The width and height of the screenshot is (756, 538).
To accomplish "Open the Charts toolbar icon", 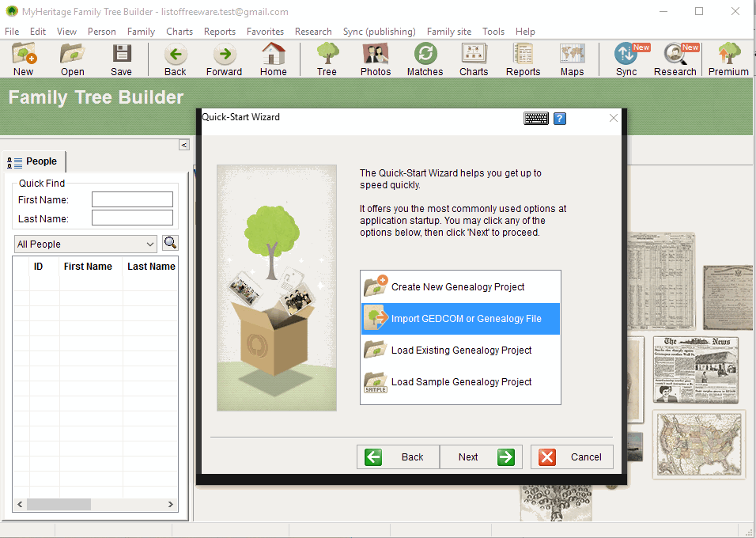I will [x=474, y=59].
